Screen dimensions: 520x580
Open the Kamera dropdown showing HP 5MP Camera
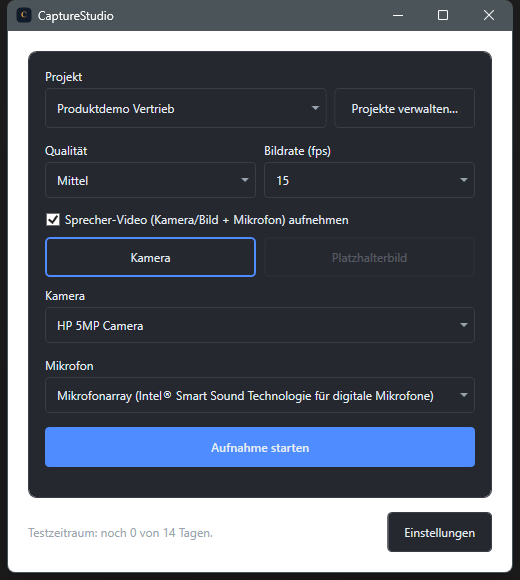(x=260, y=325)
